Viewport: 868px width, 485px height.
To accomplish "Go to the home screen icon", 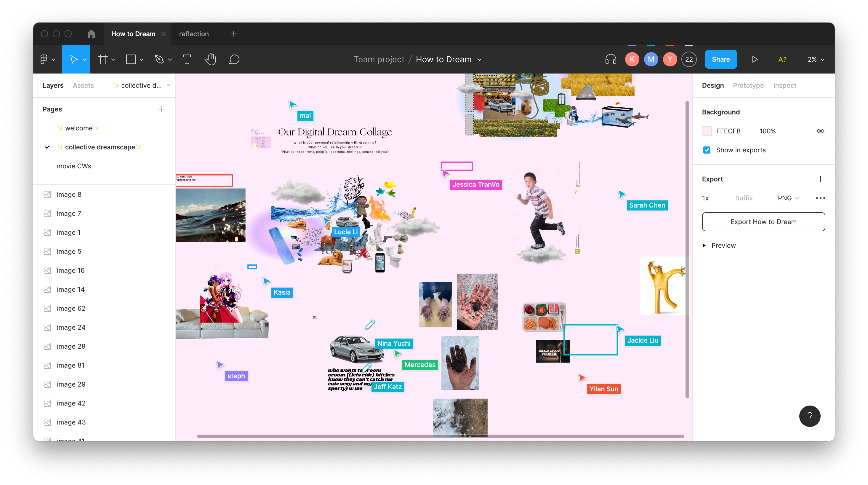I will [91, 34].
